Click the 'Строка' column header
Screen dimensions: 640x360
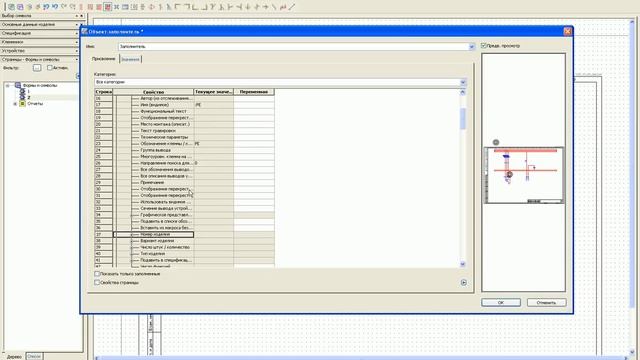(104, 92)
